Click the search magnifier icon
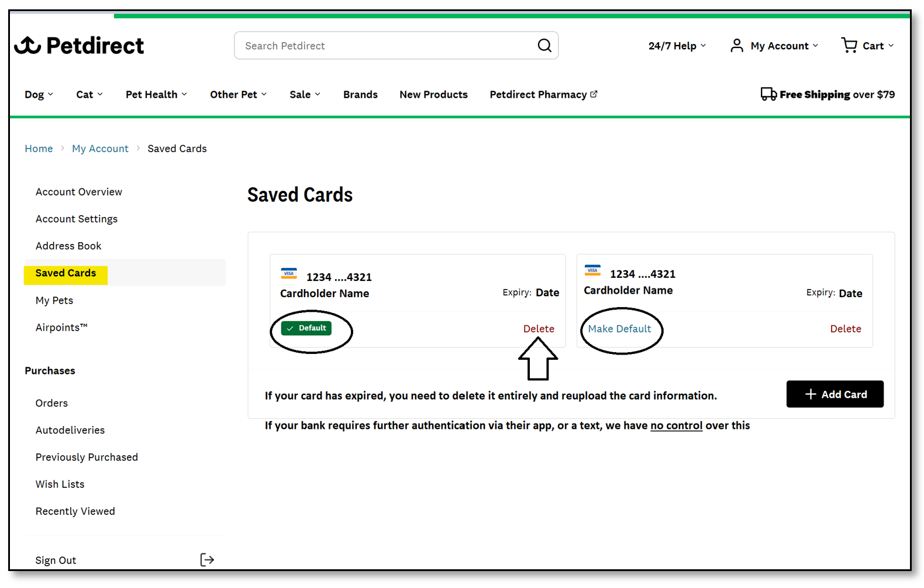Viewport: 924px width, 588px height. [544, 46]
